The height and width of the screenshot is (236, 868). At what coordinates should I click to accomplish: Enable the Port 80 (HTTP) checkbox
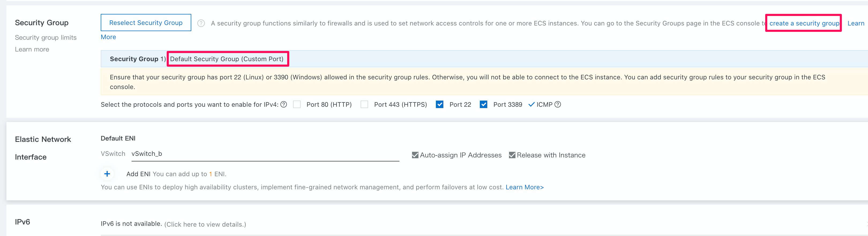pyautogui.click(x=297, y=105)
